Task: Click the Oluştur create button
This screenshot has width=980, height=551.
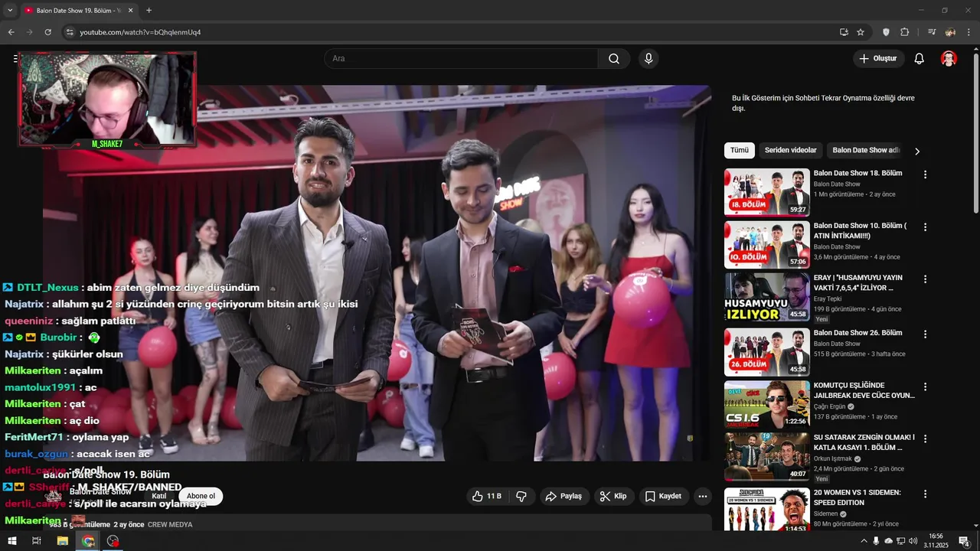Action: [x=878, y=59]
